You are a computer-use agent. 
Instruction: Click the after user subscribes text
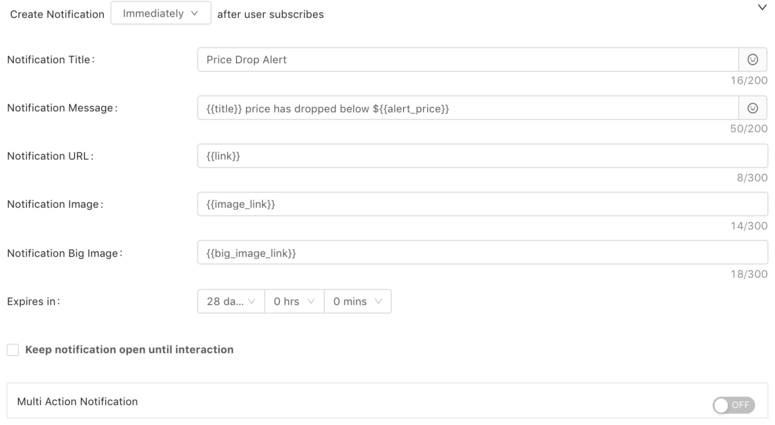pyautogui.click(x=270, y=14)
